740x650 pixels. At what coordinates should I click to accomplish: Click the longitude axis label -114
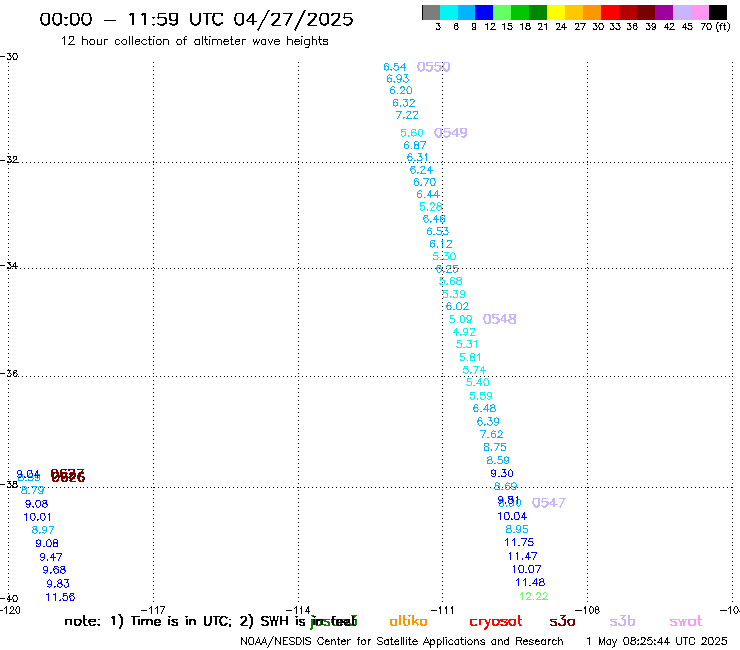(x=298, y=610)
